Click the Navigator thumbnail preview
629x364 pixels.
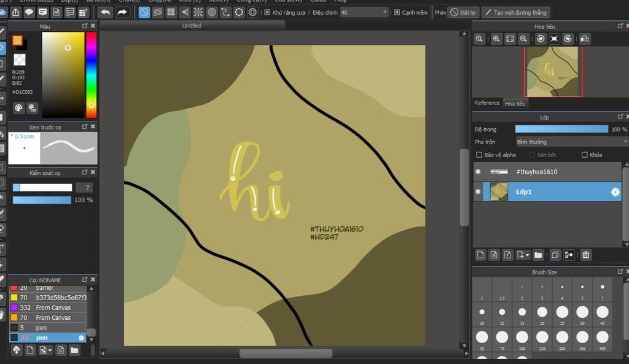552,71
